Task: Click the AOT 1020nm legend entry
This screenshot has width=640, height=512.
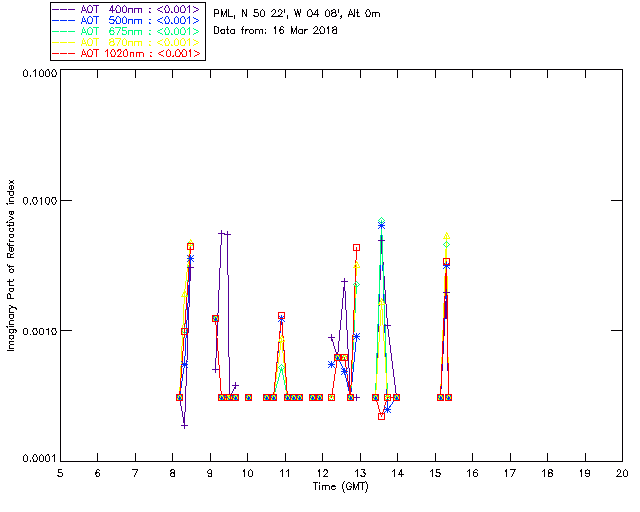Action: click(127, 53)
